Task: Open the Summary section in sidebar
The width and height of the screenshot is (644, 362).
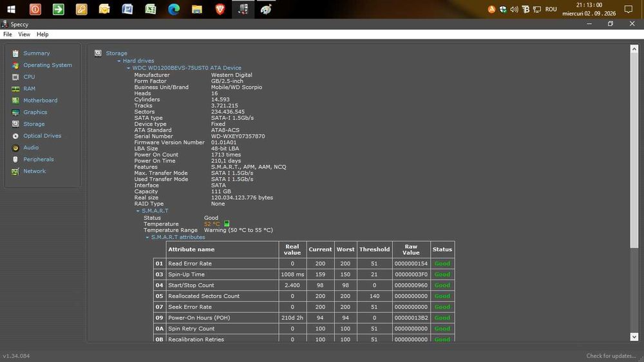Action: click(x=36, y=53)
